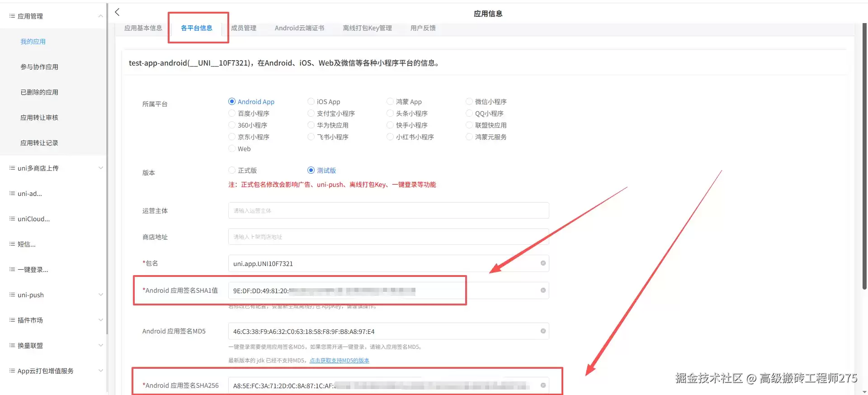Open the 点击获取支持MD5的版本 link

[x=340, y=361]
